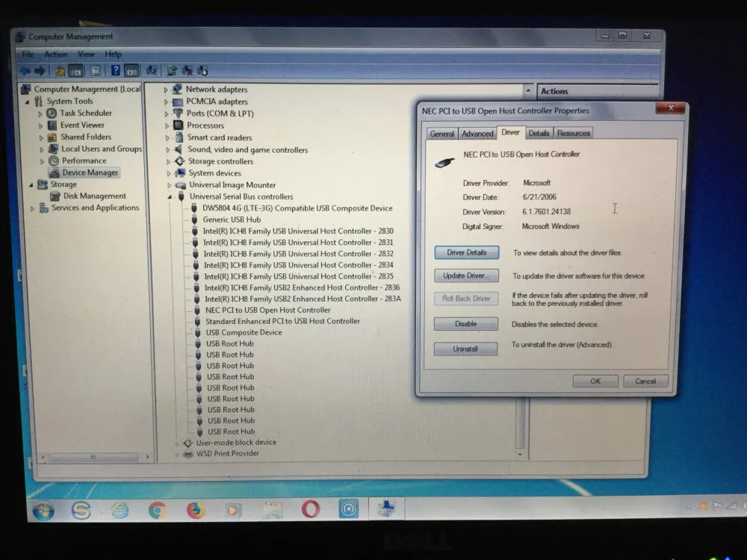Screen dimensions: 747x560
Task: Click OK in the properties dialog
Action: point(595,381)
